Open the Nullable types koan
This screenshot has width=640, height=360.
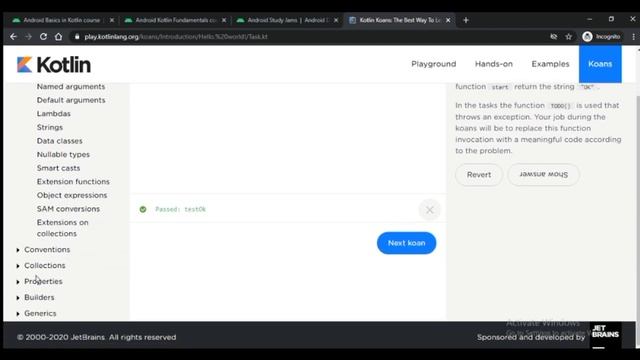pyautogui.click(x=63, y=154)
